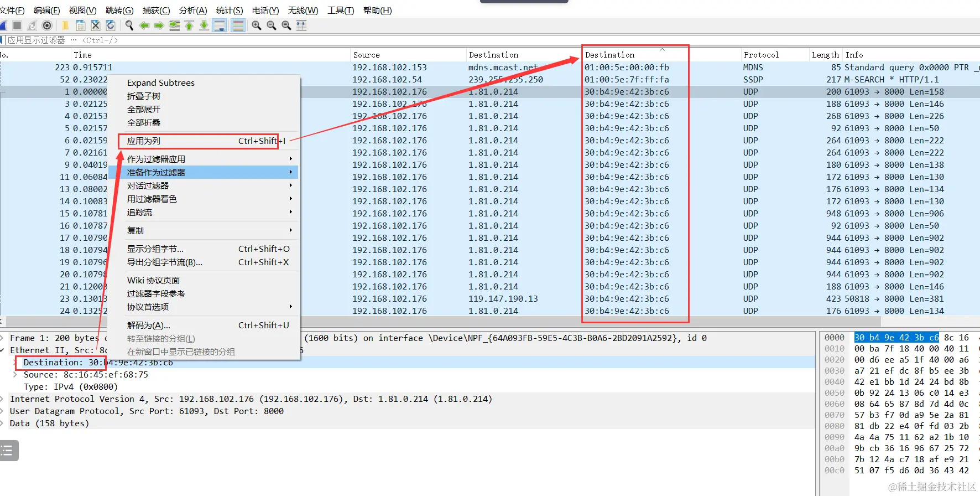980x496 pixels.
Task: Save the capture file icon
Action: (80, 25)
